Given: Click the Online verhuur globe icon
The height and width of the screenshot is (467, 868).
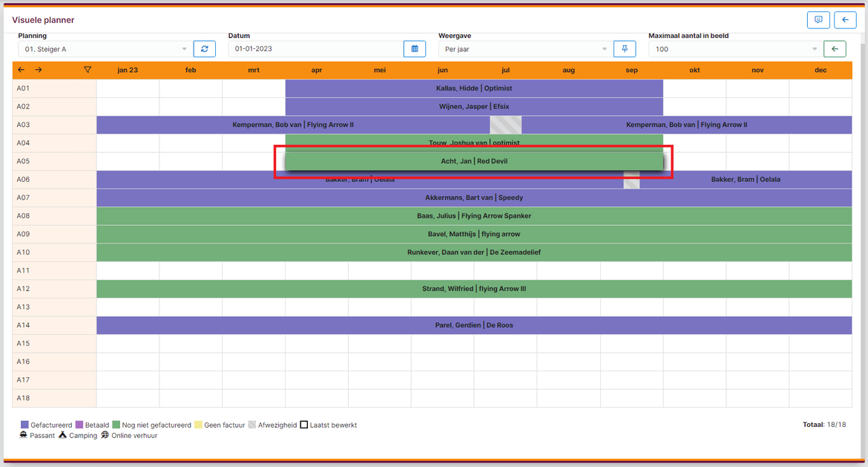Looking at the screenshot, I should 105,435.
